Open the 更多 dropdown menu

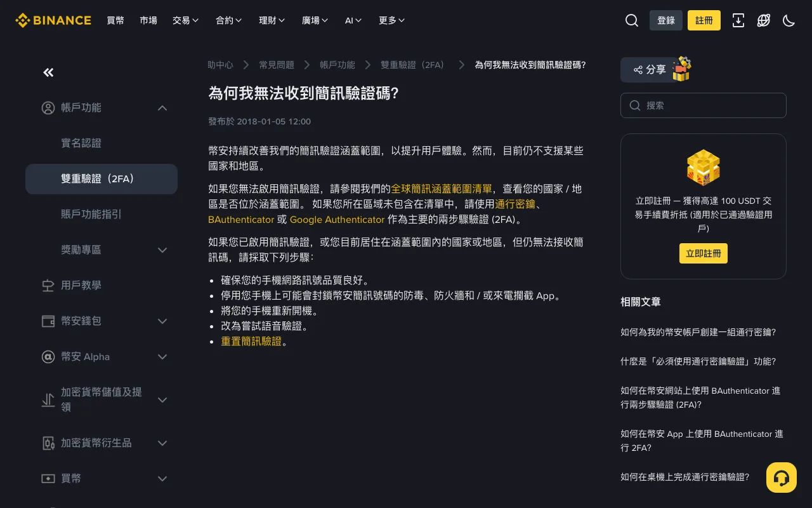coord(392,20)
